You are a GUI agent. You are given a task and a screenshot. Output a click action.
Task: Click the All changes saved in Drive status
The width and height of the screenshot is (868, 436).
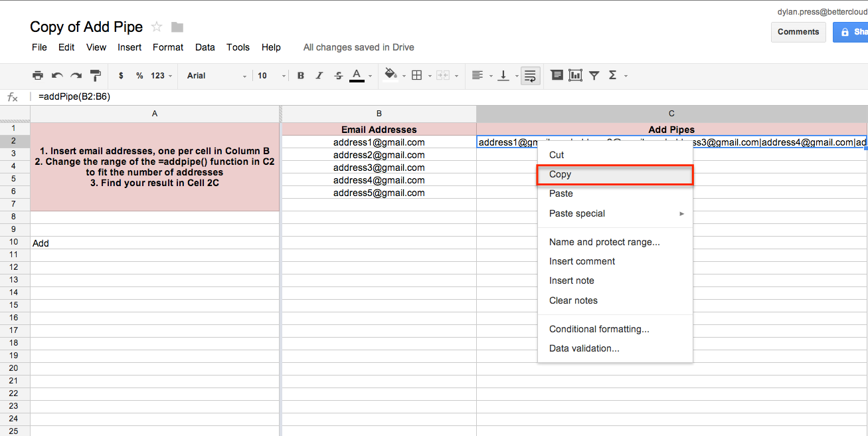tap(359, 47)
